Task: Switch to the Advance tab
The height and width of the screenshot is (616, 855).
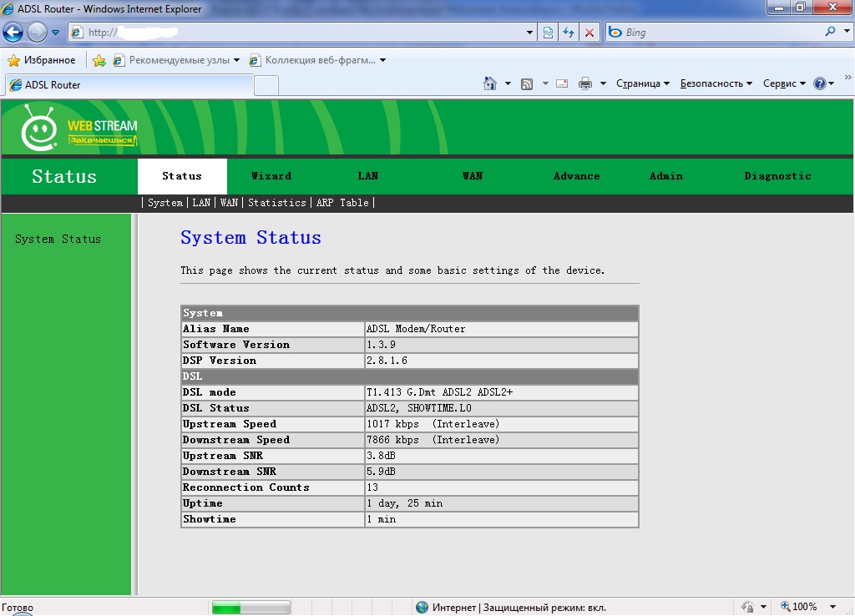Action: [576, 176]
